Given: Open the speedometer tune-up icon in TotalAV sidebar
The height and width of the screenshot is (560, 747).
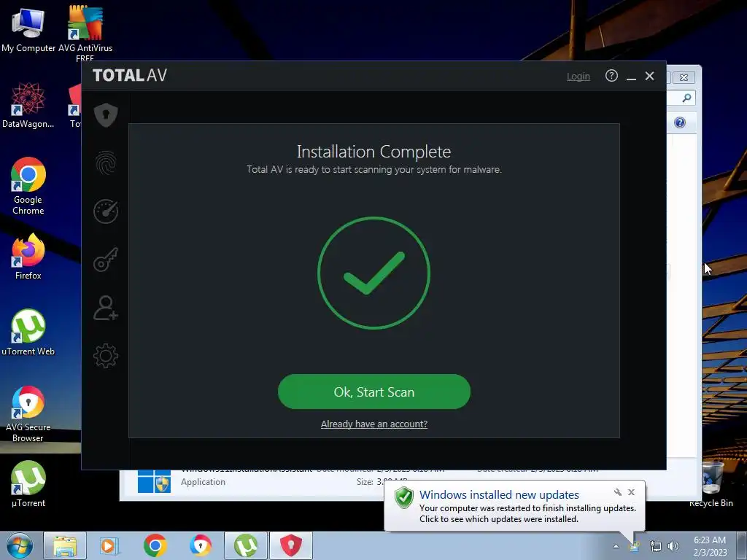Looking at the screenshot, I should tap(106, 211).
